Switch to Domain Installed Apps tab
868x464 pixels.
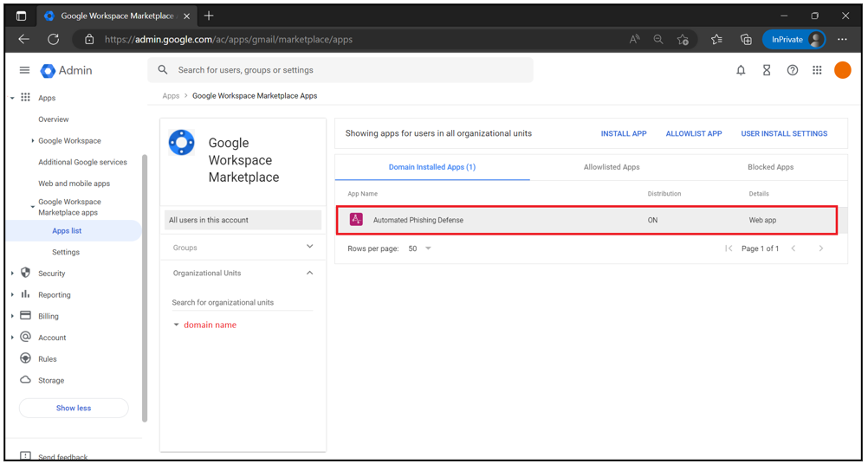click(x=431, y=167)
